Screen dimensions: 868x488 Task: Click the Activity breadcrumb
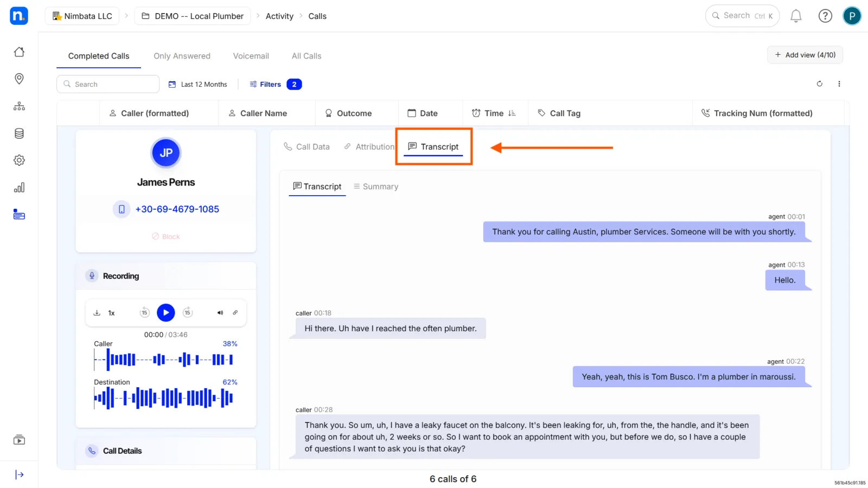[x=279, y=16]
